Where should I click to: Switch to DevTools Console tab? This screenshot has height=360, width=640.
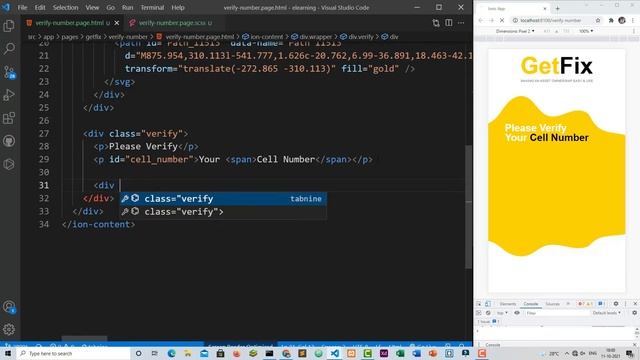pyautogui.click(x=531, y=304)
